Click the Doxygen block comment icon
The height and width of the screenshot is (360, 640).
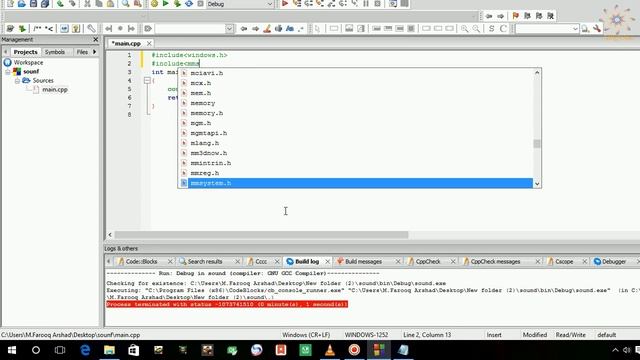click(x=38, y=29)
